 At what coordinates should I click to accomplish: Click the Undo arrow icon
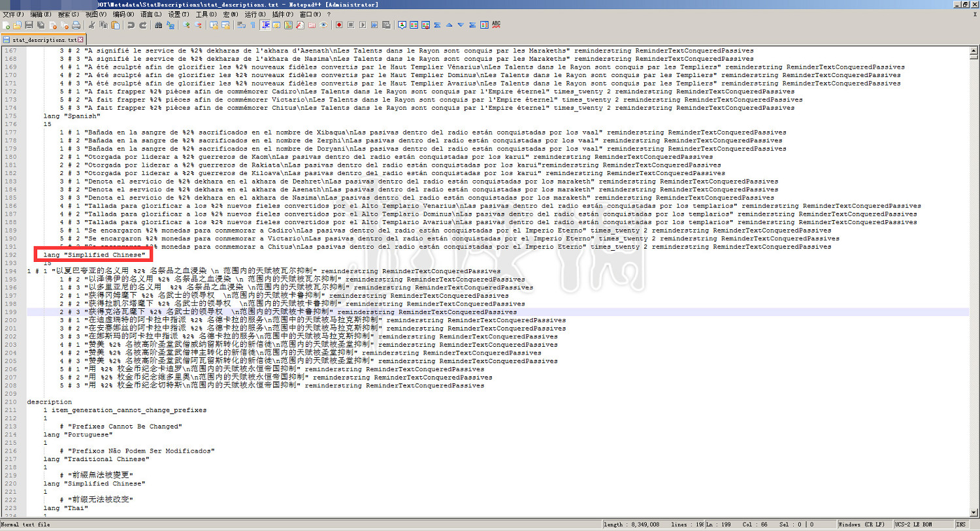[131, 25]
